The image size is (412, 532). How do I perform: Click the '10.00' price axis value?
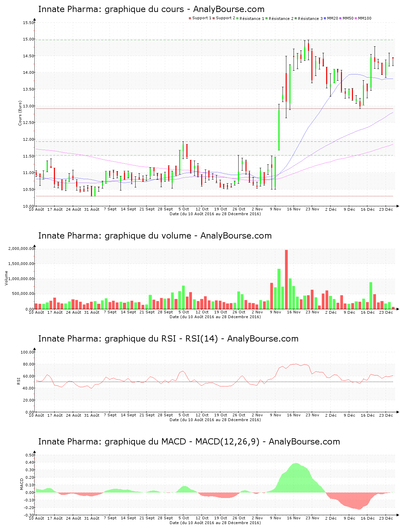click(x=28, y=206)
